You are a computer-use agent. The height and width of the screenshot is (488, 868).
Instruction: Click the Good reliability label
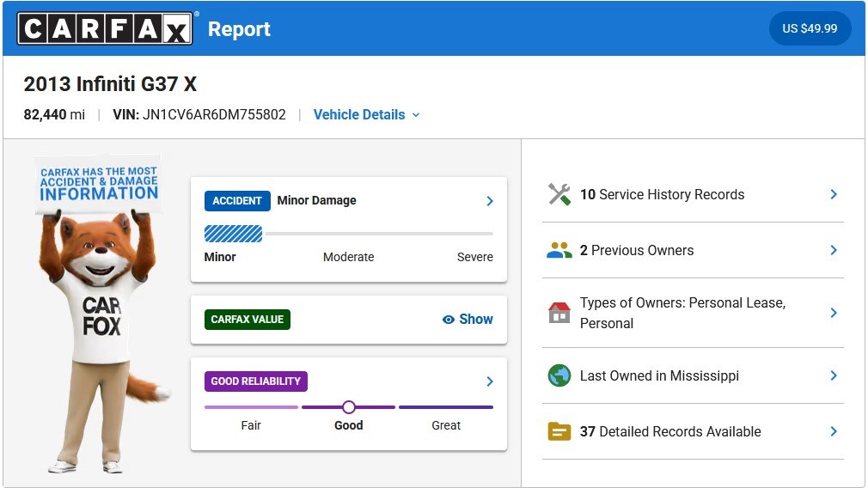[348, 425]
